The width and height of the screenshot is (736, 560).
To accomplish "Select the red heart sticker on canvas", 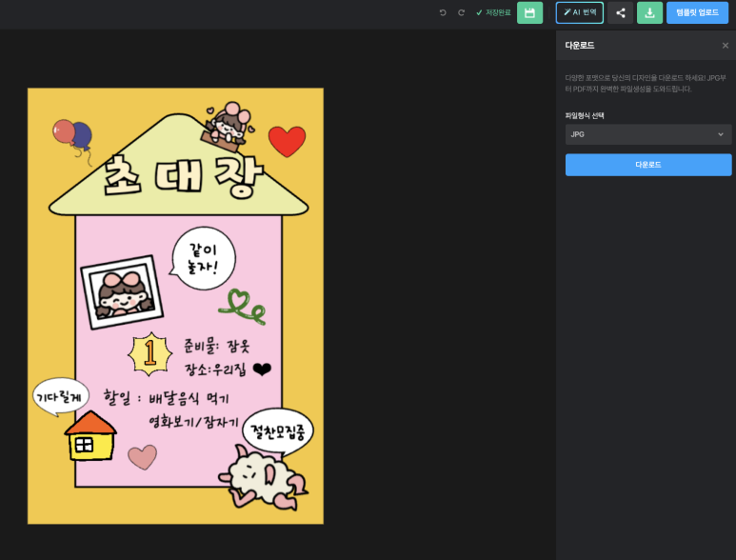I will click(x=287, y=141).
